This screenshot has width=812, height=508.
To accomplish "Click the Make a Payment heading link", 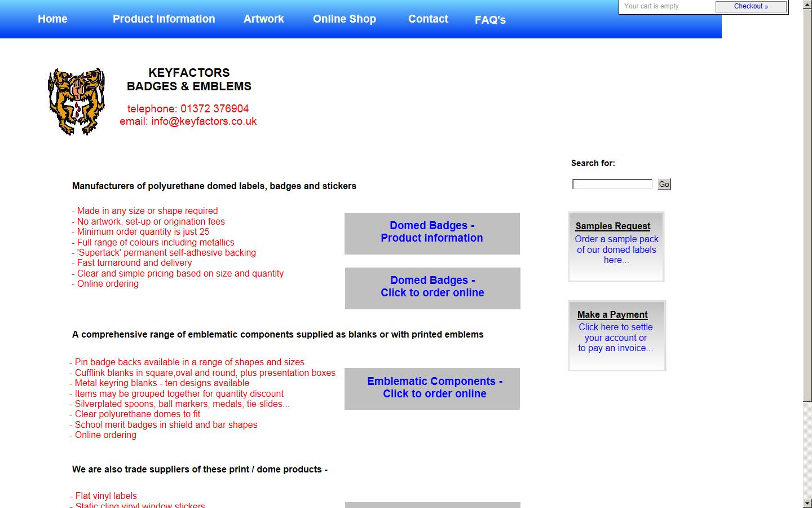I will point(612,314).
